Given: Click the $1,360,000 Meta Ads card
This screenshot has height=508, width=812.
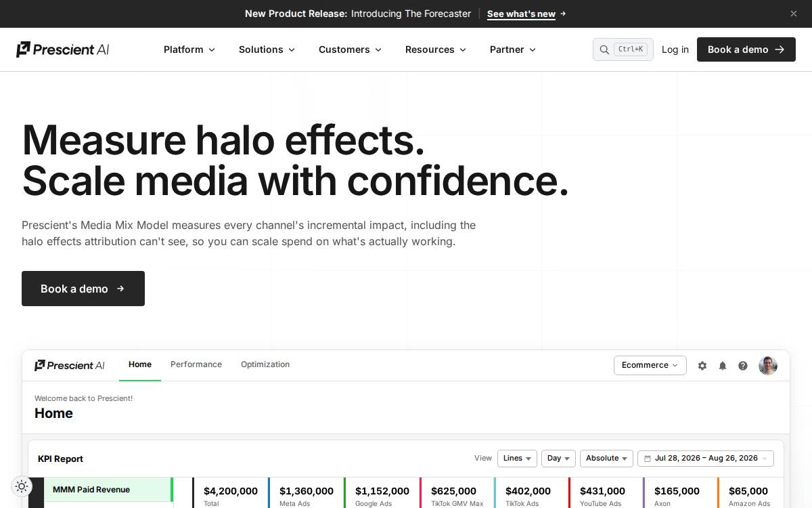Looking at the screenshot, I should (x=306, y=494).
